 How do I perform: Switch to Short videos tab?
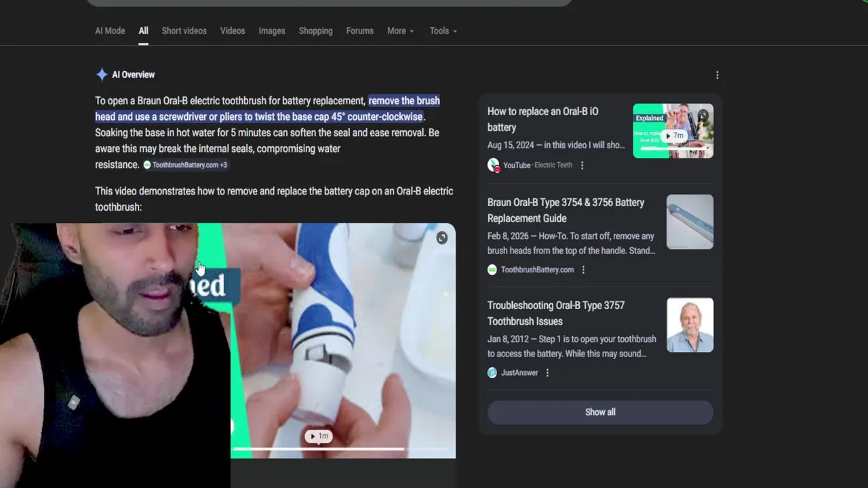point(184,30)
